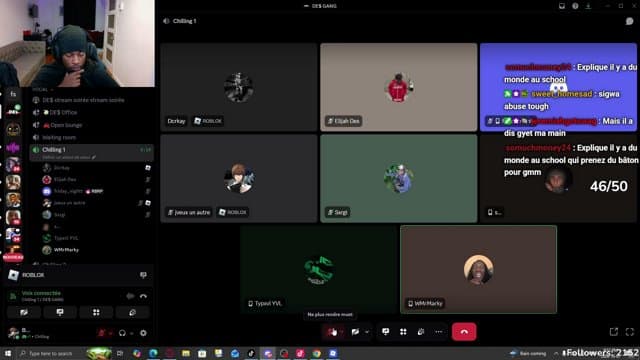The width and height of the screenshot is (640, 360).
Task: Open own user avatar in bottom panel
Action: pyautogui.click(x=13, y=333)
